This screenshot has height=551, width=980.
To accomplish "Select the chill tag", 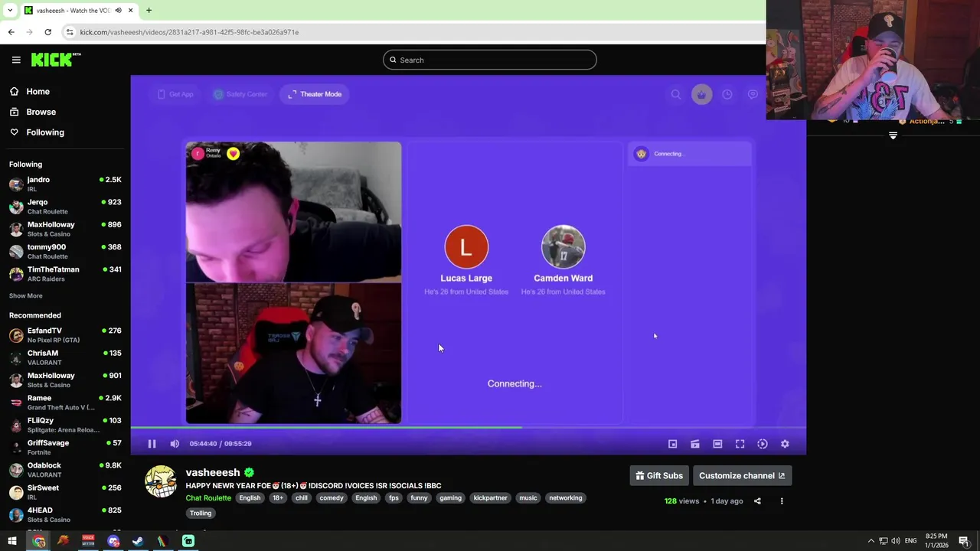I will [302, 498].
